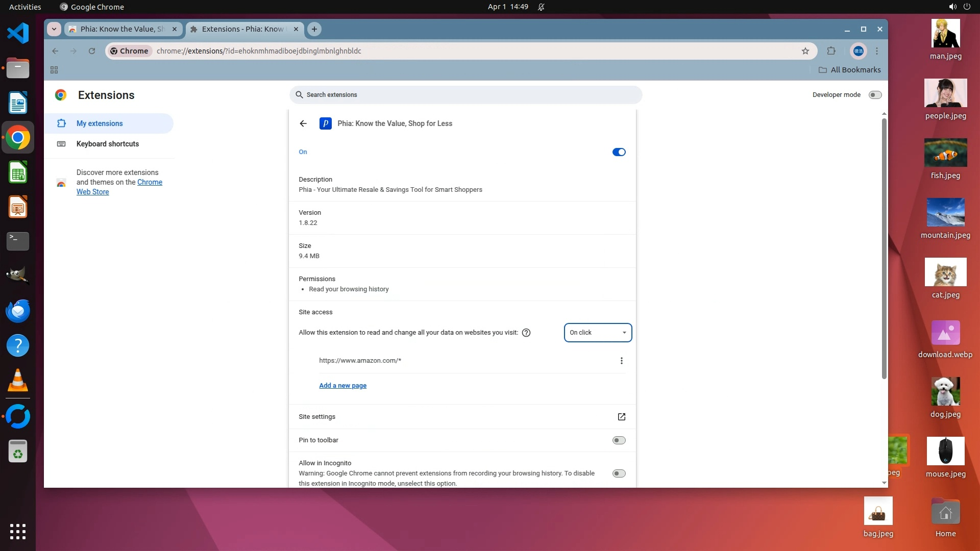Click the site access help question icon
This screenshot has width=980, height=551.
(526, 333)
